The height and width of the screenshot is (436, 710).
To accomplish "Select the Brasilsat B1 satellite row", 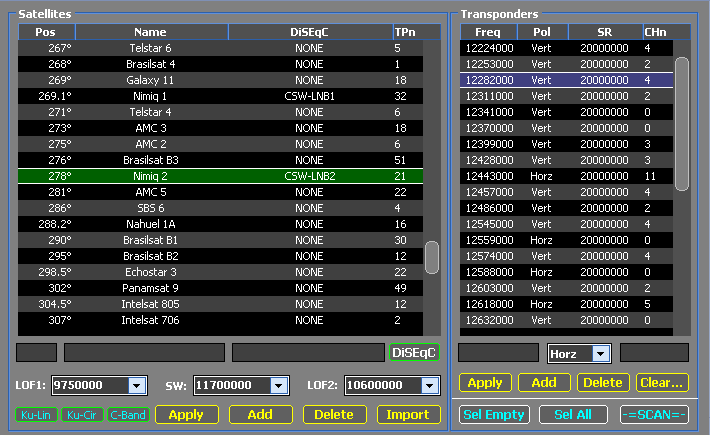I will 221,240.
